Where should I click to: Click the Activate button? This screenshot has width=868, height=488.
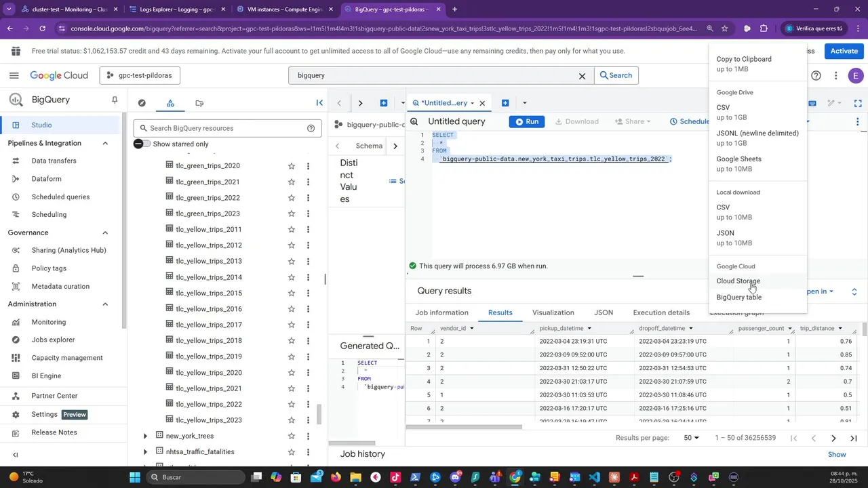click(844, 51)
